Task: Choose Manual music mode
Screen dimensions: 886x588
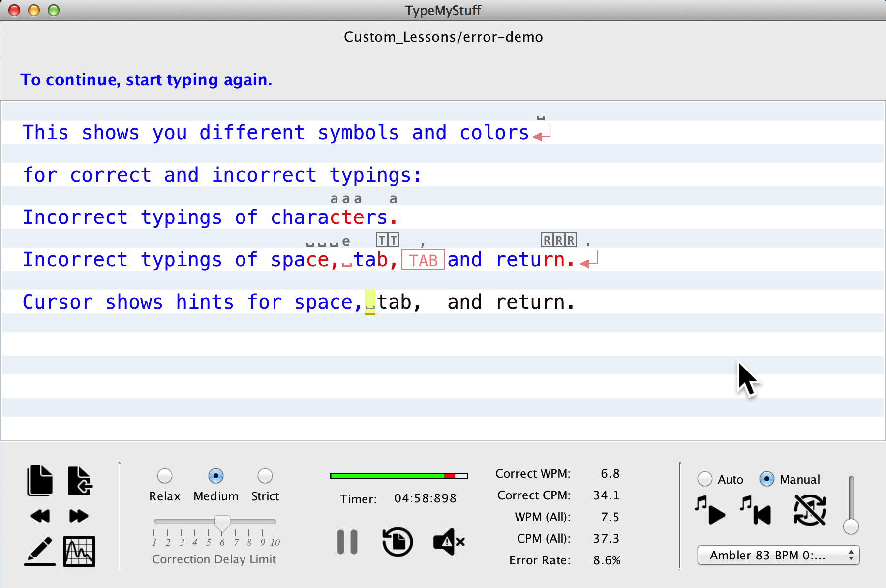Action: 767,479
